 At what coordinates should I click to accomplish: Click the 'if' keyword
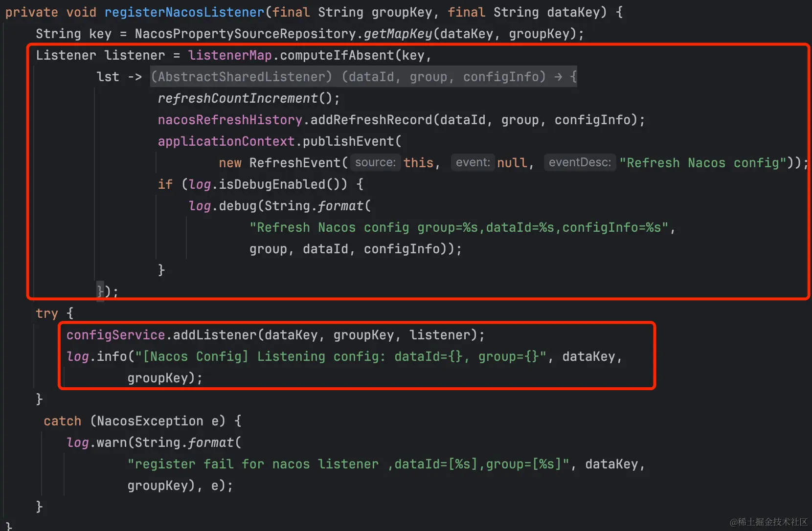[x=165, y=184]
